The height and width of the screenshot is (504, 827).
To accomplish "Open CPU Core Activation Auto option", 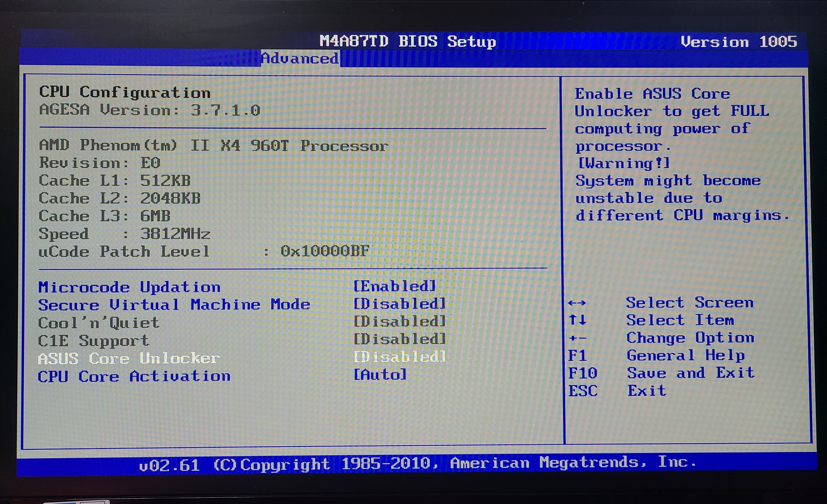I will (x=380, y=374).
